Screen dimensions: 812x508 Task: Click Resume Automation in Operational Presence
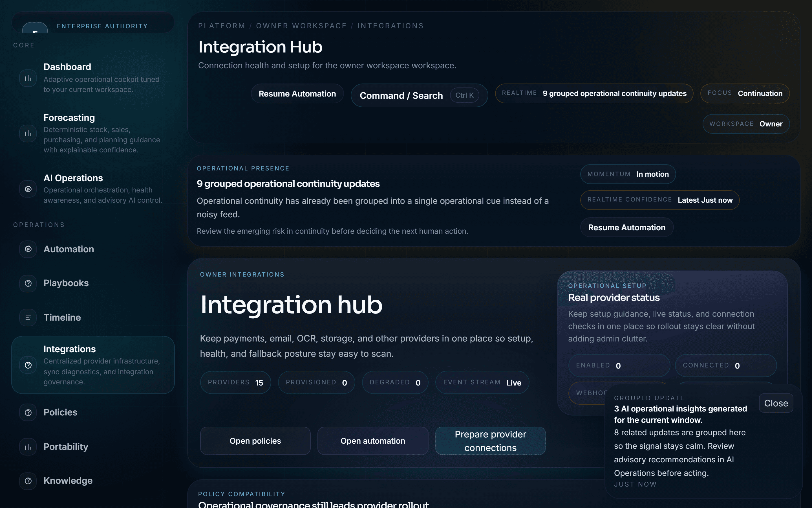[627, 227]
